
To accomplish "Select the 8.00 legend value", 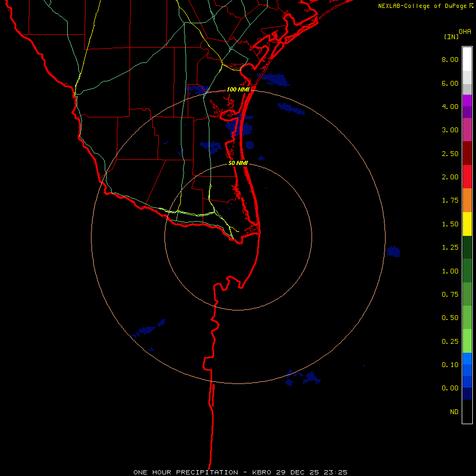I will coord(450,59).
